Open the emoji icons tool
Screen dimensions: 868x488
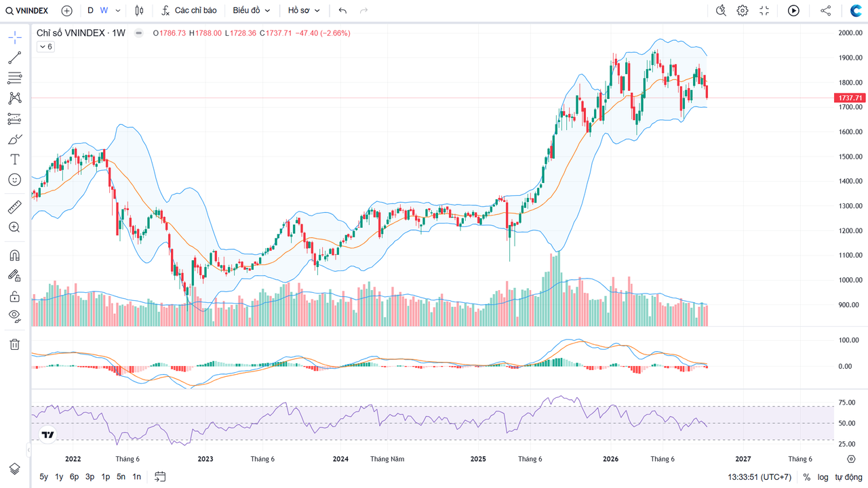pos(14,180)
